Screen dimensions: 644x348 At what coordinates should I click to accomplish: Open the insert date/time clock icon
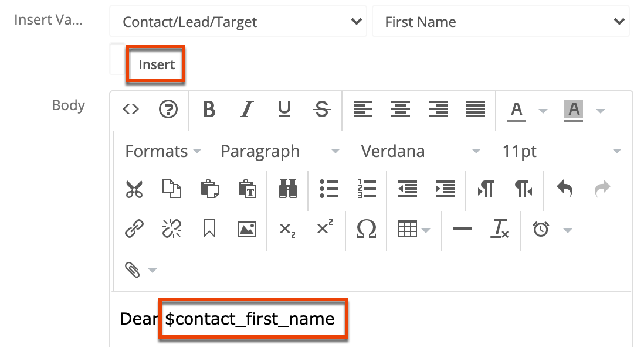click(540, 230)
